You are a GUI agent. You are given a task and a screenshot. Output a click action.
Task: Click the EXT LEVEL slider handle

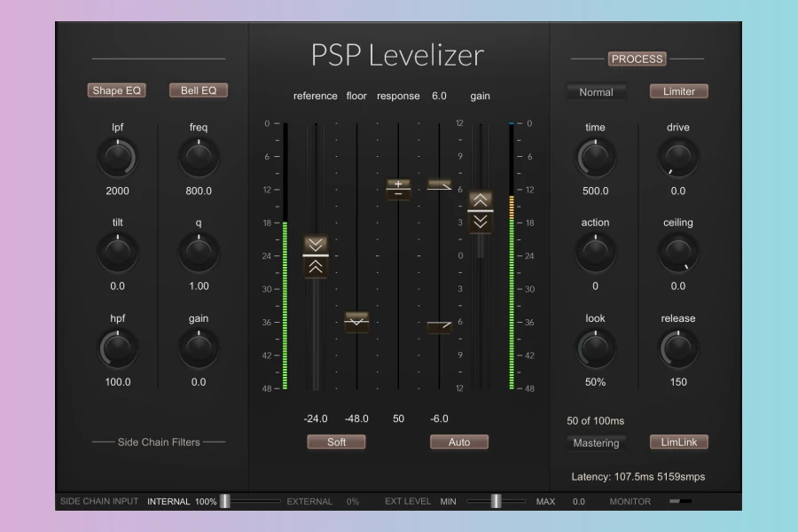coord(496,501)
